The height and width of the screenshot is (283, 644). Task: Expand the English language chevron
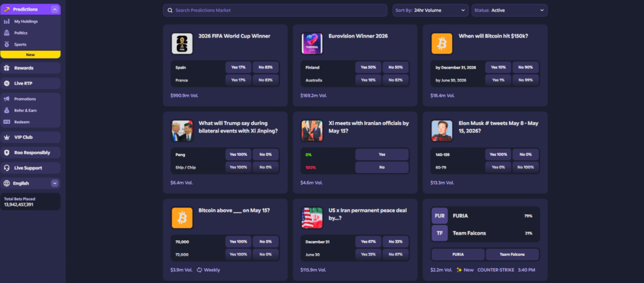(x=55, y=183)
